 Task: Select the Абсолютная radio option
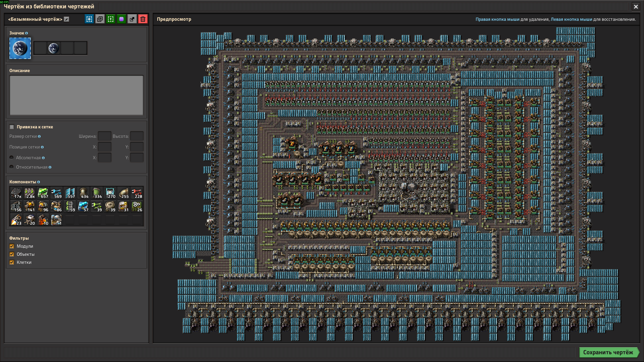click(12, 158)
